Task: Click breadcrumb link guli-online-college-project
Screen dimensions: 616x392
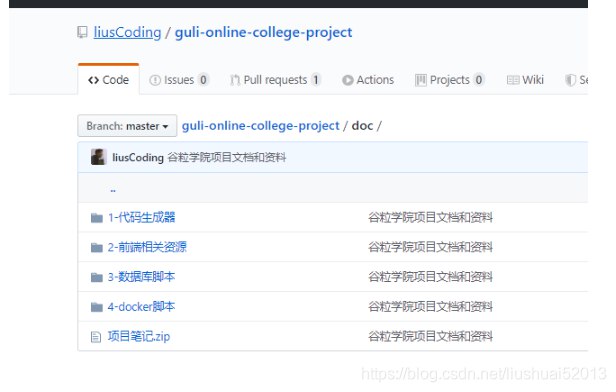Action: (260, 126)
